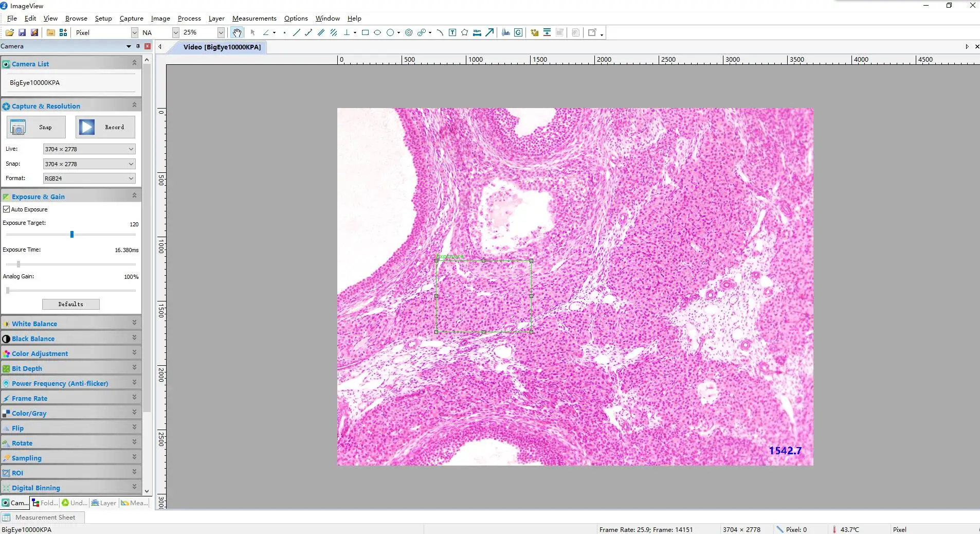This screenshot has height=534, width=980.
Task: Open the 25% zoom level dropdown
Action: pyautogui.click(x=221, y=32)
